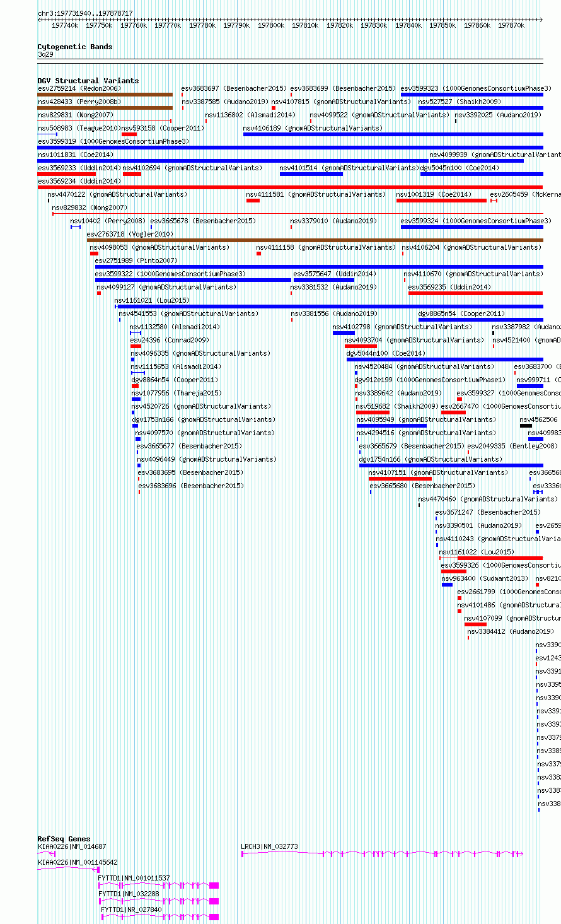Click the FYTTD1 NR_027840 gene model glyph
Image resolution: width=561 pixels, height=924 pixels.
point(159,917)
